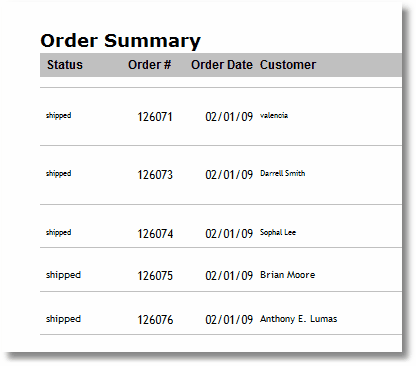416x366 pixels.
Task: Select order number 126074
Action: click(x=155, y=234)
